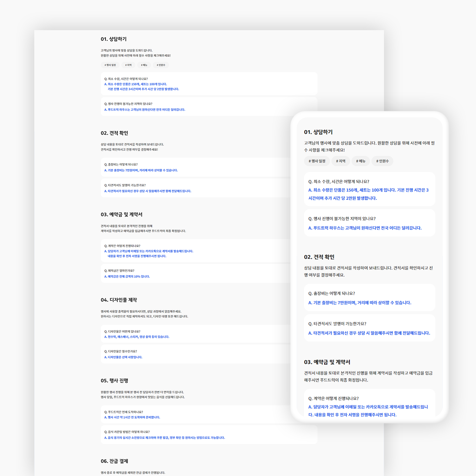Click desktop question '행사 진행이 불가능한 지역이 있나요?'
The width and height of the screenshot is (476, 476).
pyautogui.click(x=128, y=104)
